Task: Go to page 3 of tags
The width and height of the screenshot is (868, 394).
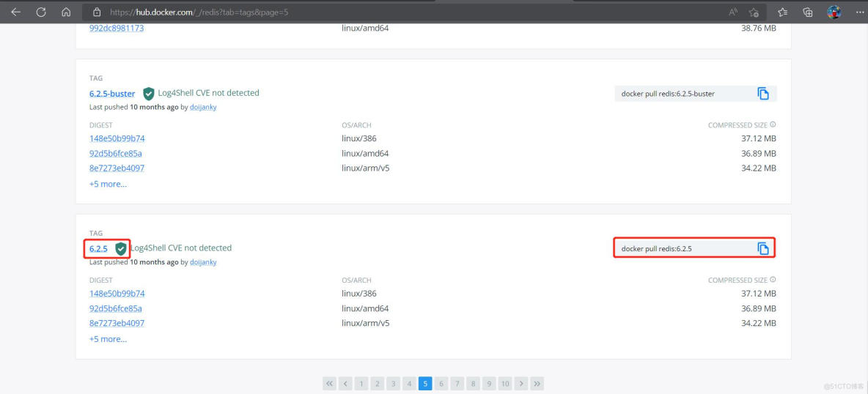Action: pyautogui.click(x=394, y=383)
